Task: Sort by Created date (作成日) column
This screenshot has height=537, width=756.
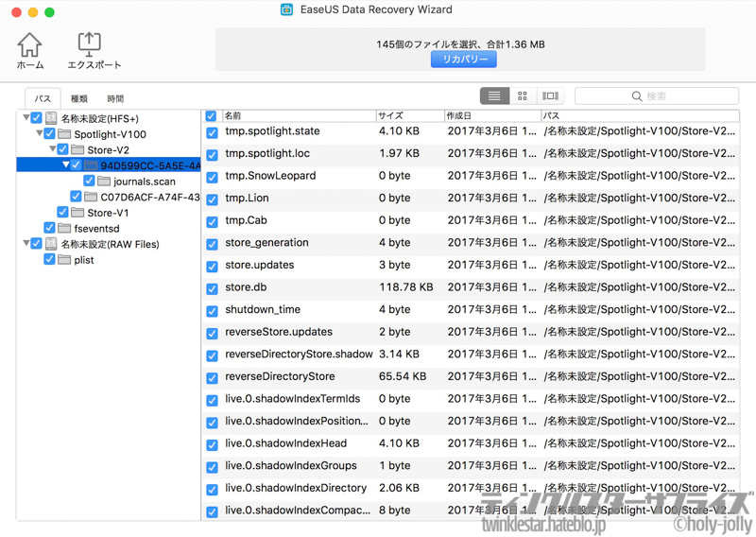Action: (x=492, y=115)
